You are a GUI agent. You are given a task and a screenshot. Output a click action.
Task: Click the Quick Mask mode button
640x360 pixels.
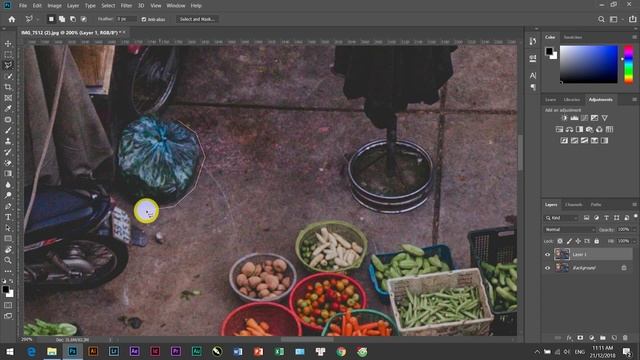pos(8,305)
